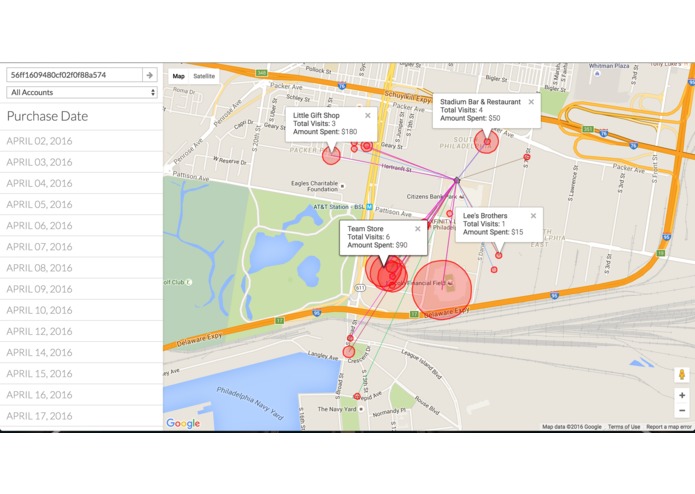Select the Street View pegman icon
Screen dimensions: 695x494
[x=682, y=375]
